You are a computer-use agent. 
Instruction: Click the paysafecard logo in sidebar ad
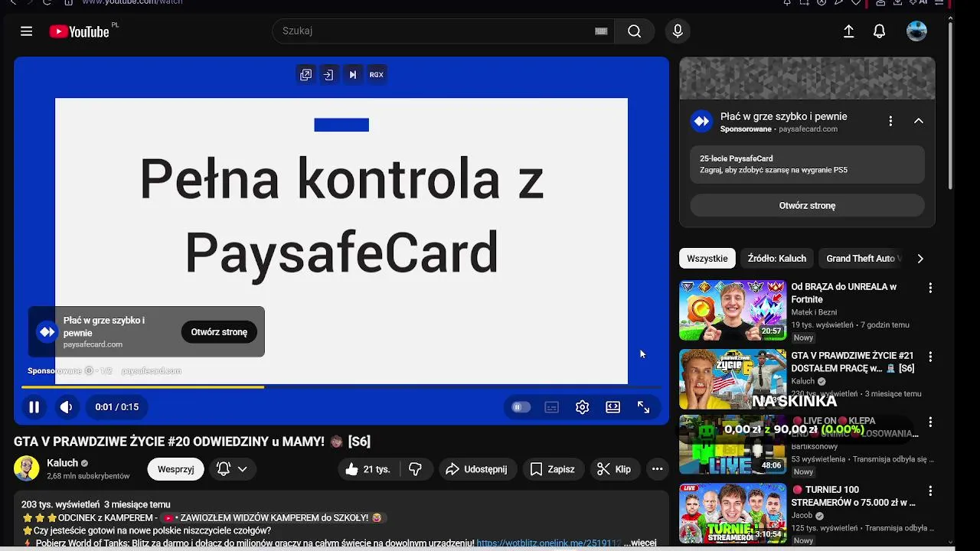click(x=701, y=121)
